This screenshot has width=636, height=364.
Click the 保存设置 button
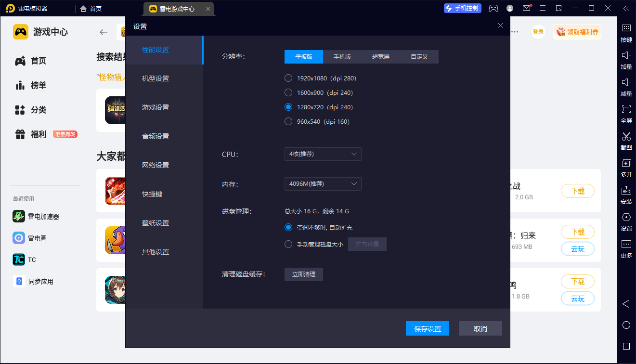click(x=428, y=328)
